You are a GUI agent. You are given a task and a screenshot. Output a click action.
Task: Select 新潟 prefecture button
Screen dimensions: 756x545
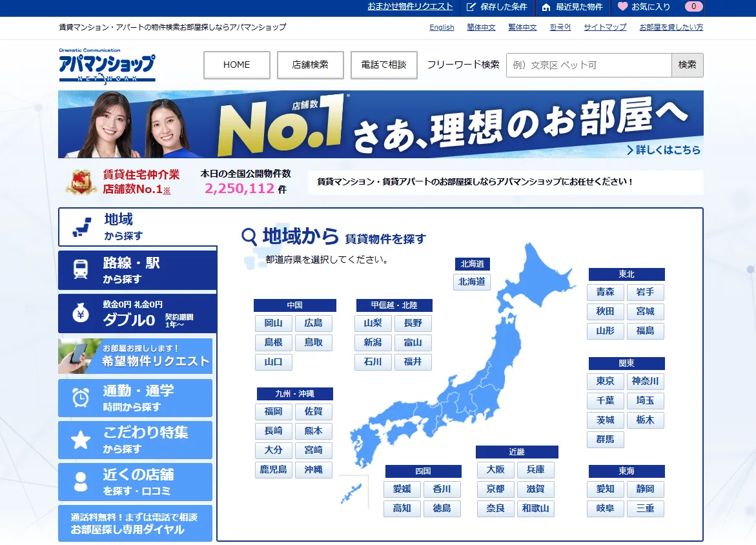tap(373, 342)
